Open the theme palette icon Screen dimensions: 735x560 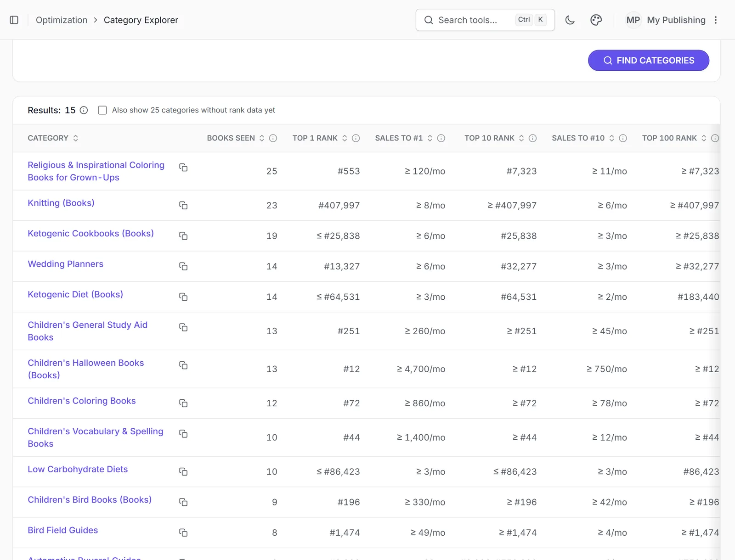(x=596, y=20)
